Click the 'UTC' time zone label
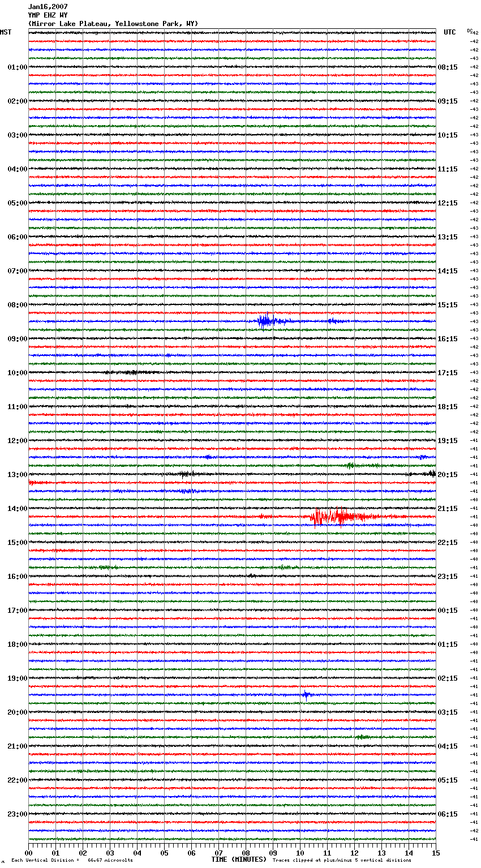 pyautogui.click(x=450, y=32)
